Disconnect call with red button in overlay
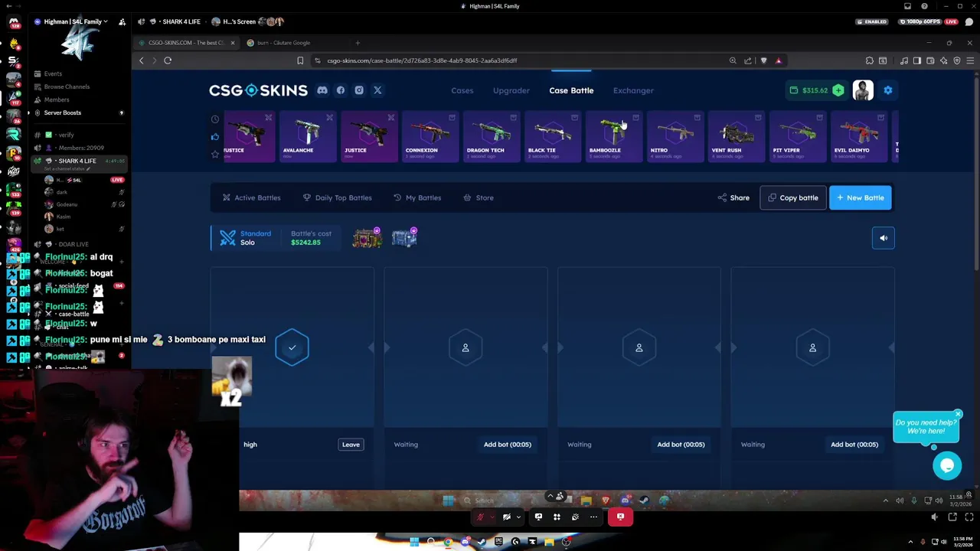 [x=620, y=517]
